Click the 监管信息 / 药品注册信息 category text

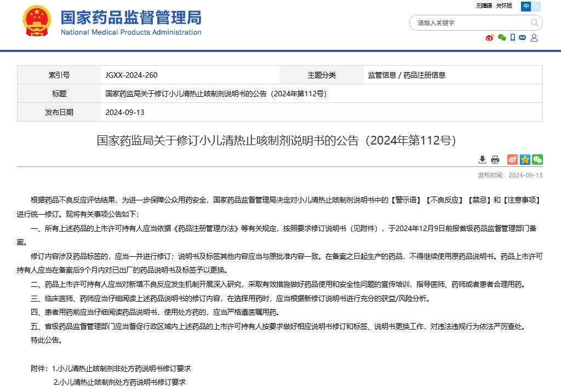point(407,75)
